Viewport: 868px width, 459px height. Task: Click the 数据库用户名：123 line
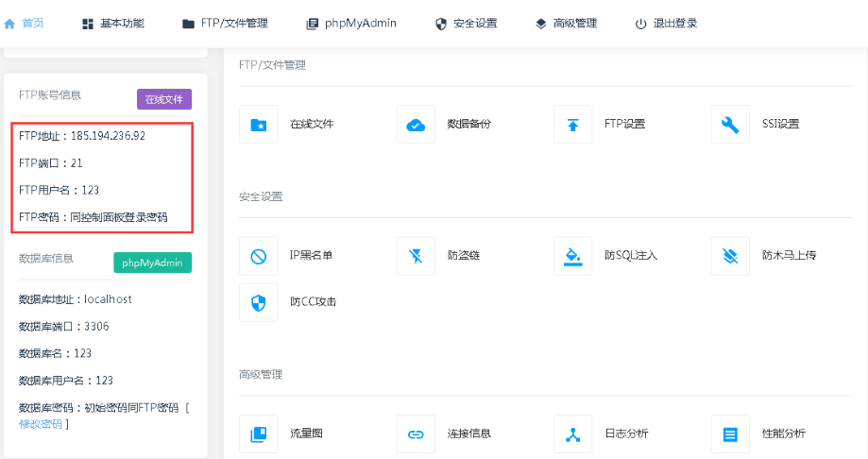pos(66,381)
